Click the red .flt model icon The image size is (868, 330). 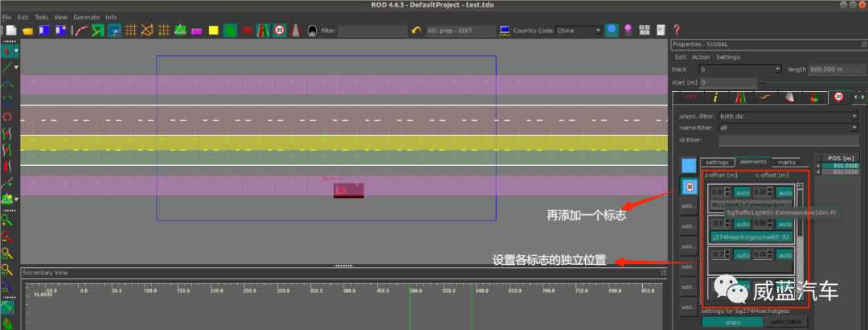[247, 31]
